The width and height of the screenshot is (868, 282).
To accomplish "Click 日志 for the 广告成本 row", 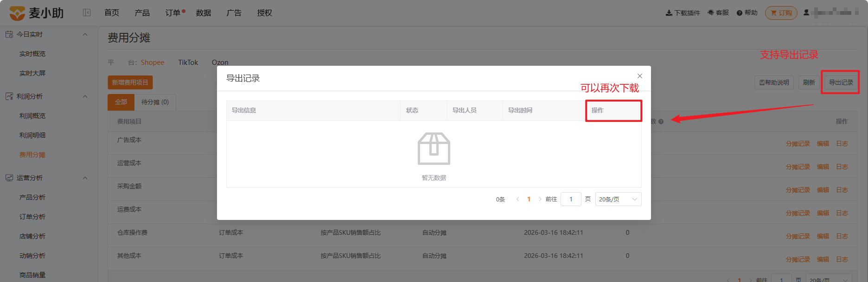I will click(842, 144).
